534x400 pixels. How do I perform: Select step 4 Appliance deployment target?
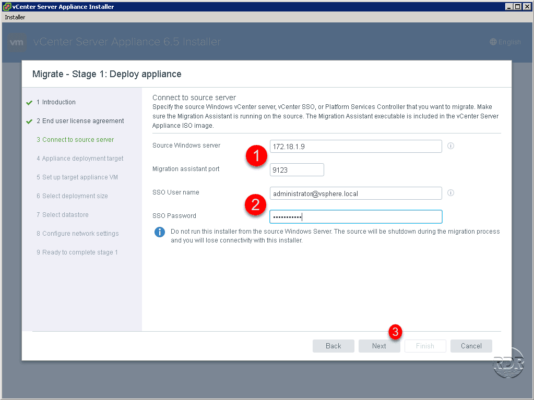pos(80,158)
